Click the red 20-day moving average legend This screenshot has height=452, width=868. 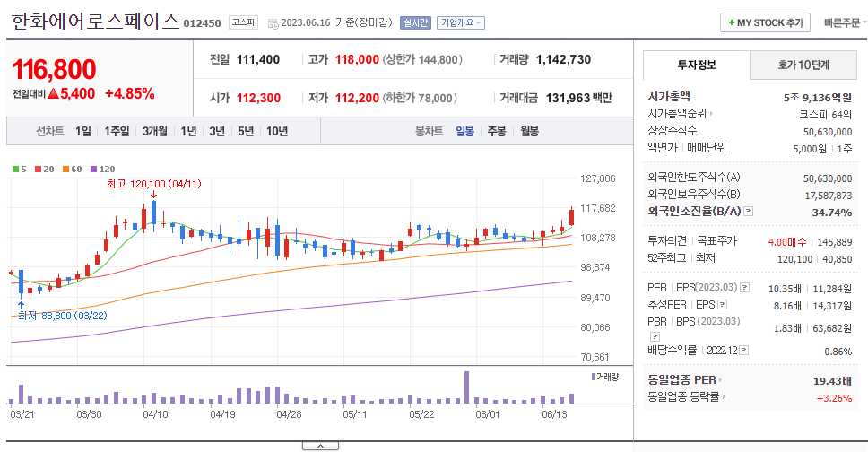44,169
